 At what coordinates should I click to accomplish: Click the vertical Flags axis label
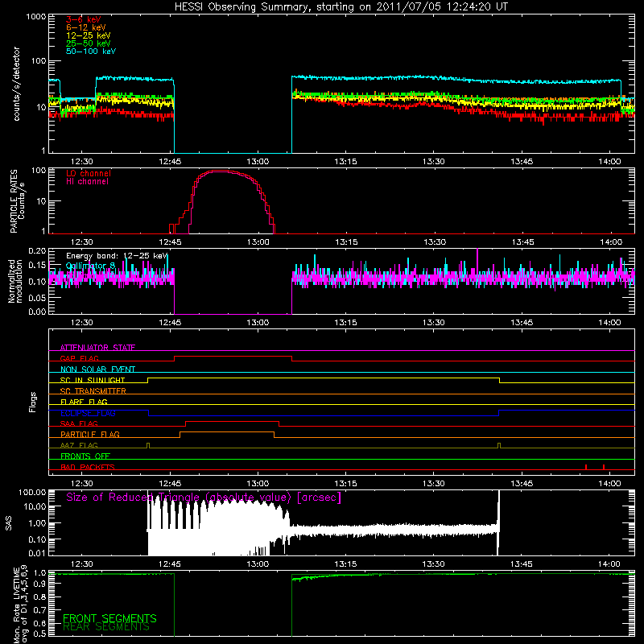tap(33, 402)
